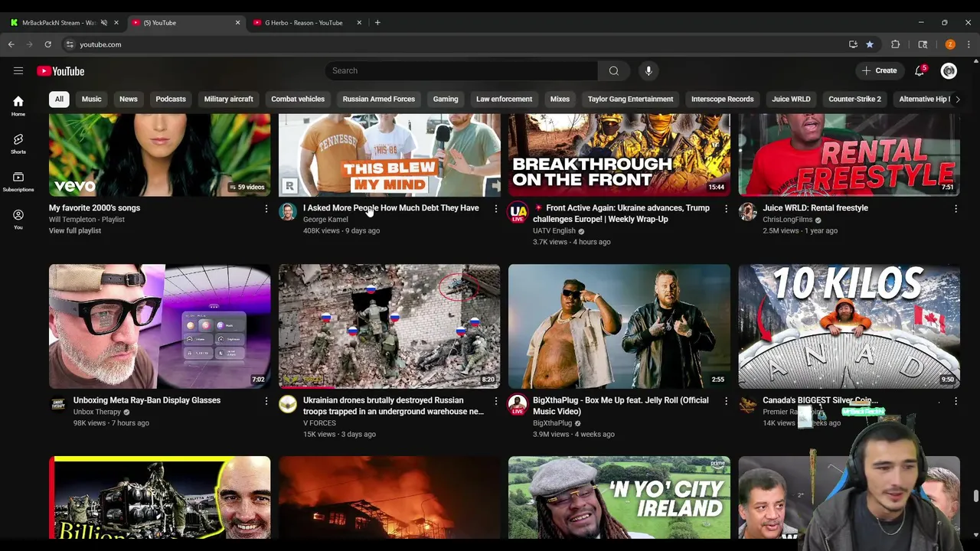Image resolution: width=980 pixels, height=551 pixels.
Task: Open UATV English channel avatar
Action: pos(518,212)
